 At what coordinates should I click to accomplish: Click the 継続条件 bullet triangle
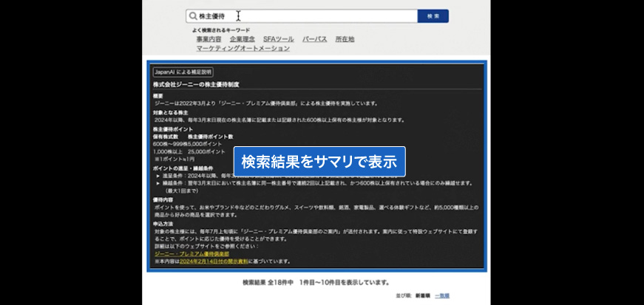click(x=158, y=182)
